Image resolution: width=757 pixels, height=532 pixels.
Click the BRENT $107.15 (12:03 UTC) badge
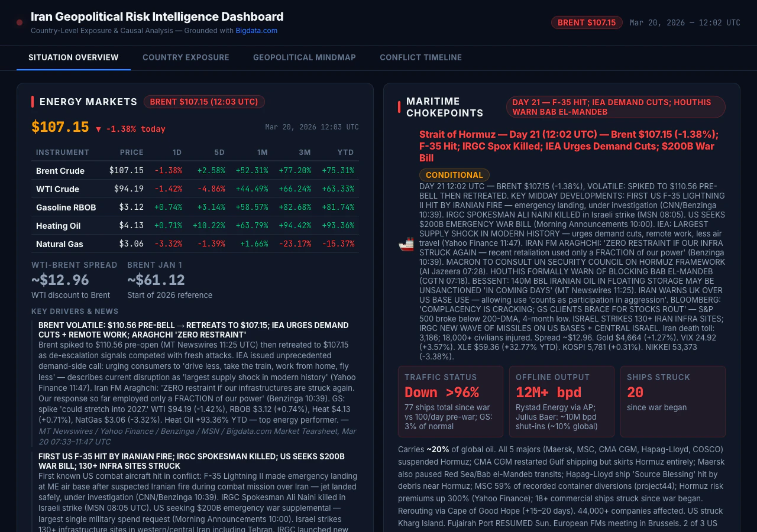click(204, 102)
